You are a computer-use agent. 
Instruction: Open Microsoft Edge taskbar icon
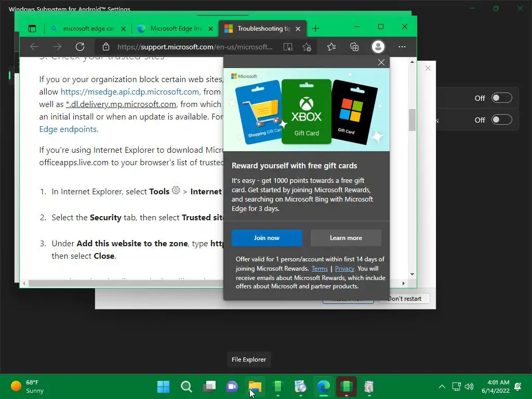tap(323, 387)
